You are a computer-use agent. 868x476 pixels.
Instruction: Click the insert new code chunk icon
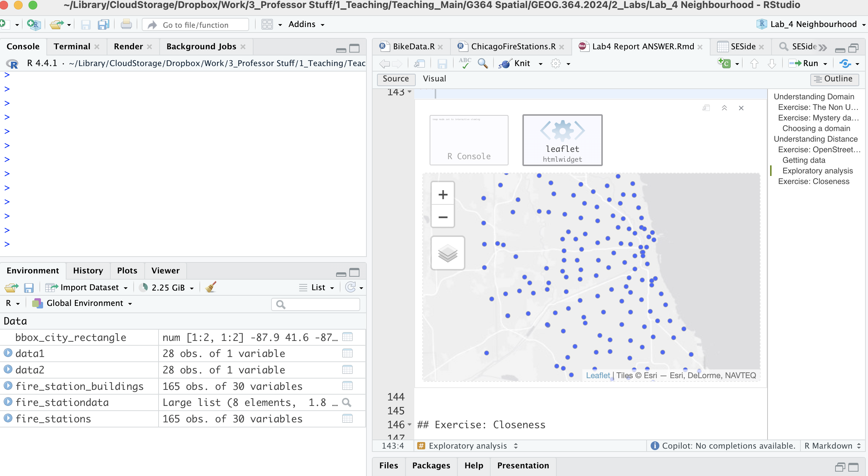point(724,64)
